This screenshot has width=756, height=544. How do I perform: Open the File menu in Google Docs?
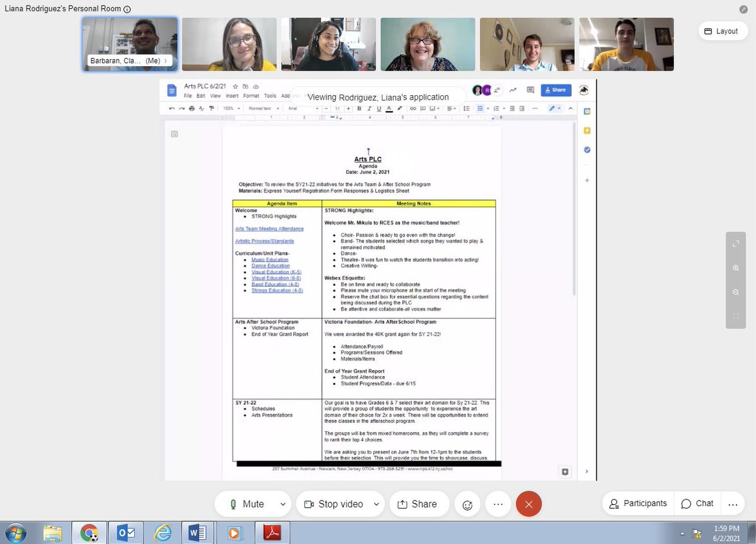(188, 96)
